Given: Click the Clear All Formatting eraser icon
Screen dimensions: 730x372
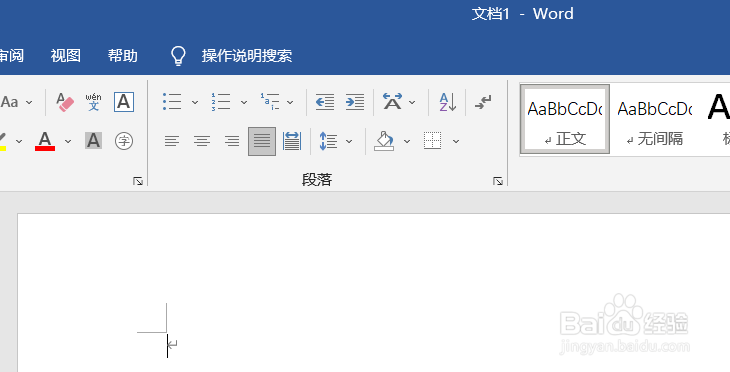Looking at the screenshot, I should pyautogui.click(x=65, y=102).
